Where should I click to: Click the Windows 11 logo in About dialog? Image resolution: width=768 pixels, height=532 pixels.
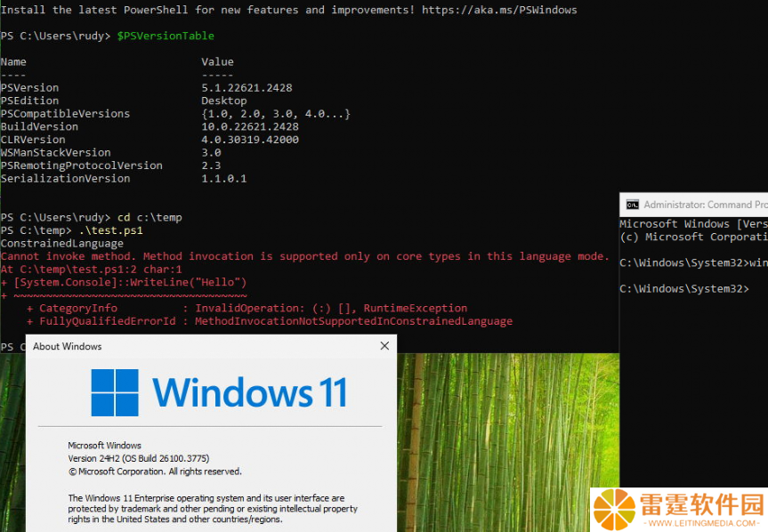219,392
